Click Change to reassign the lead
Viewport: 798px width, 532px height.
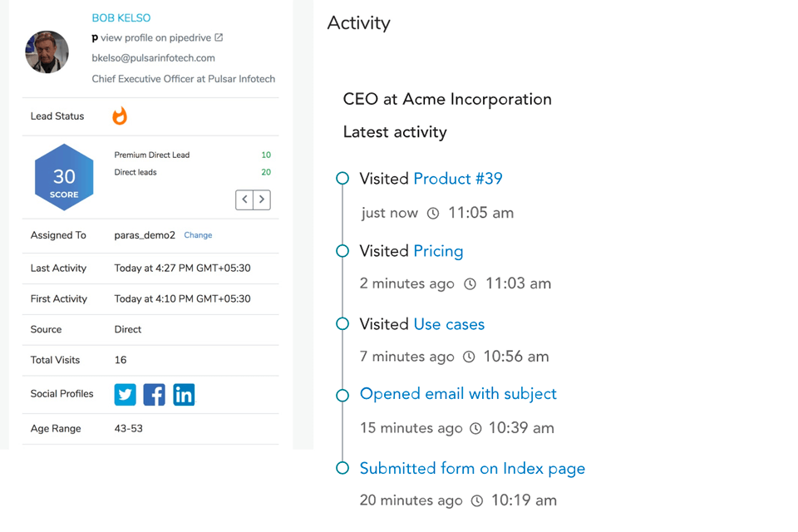[x=198, y=235]
